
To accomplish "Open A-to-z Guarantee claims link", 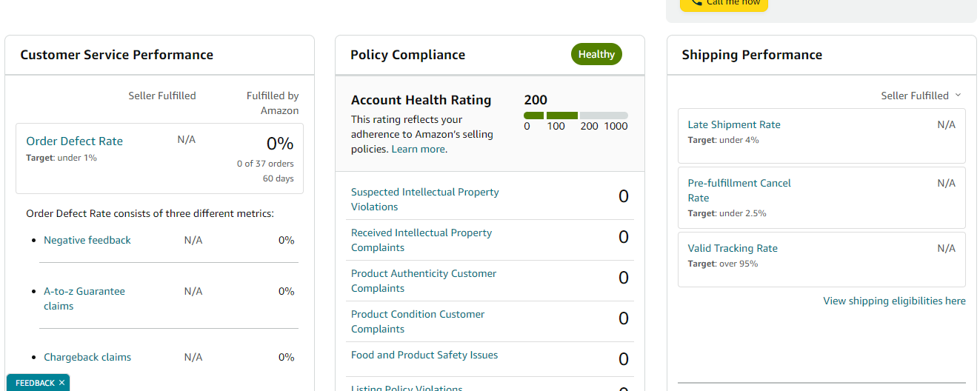I will (x=84, y=299).
